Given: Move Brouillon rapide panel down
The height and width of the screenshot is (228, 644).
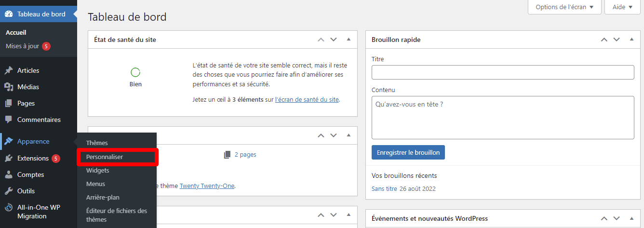Looking at the screenshot, I should 616,40.
